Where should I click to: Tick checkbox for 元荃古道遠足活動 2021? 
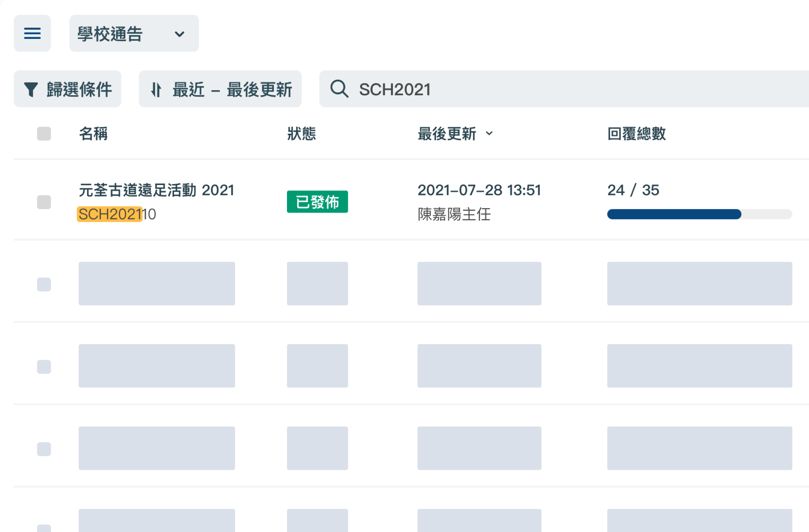(x=44, y=202)
